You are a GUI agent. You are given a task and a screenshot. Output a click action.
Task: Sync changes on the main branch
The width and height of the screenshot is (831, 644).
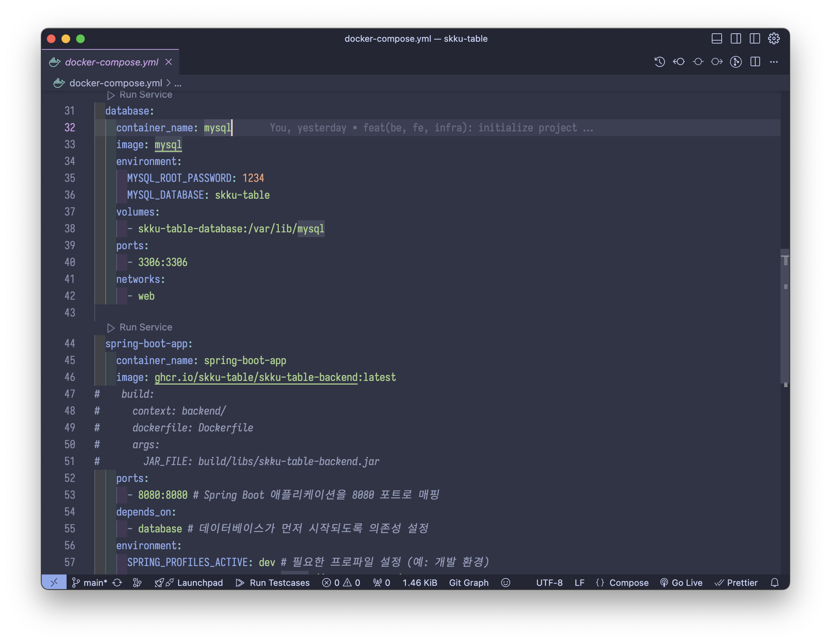(117, 582)
